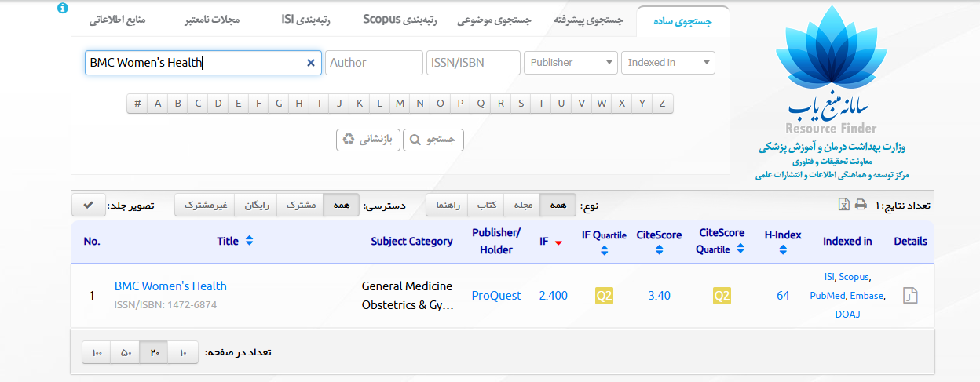The width and height of the screenshot is (980, 382).
Task: Expand the Indexed in dropdown
Action: coord(668,63)
